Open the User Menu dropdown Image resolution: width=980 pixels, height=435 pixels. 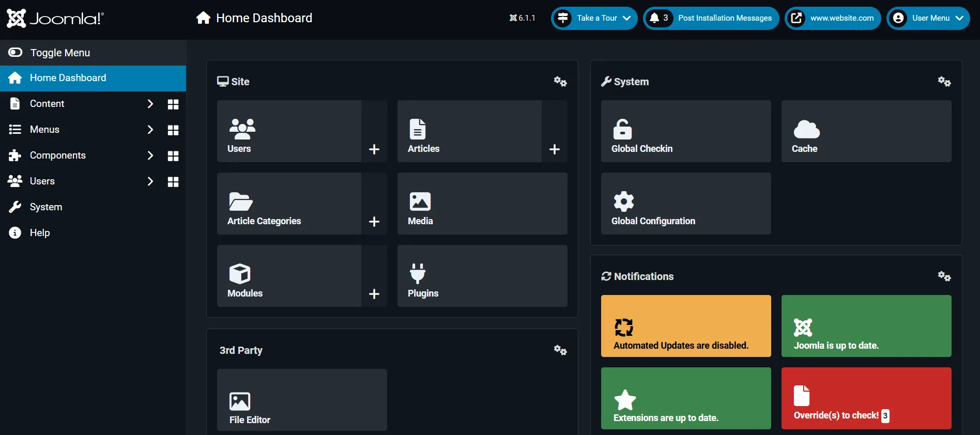[x=928, y=18]
